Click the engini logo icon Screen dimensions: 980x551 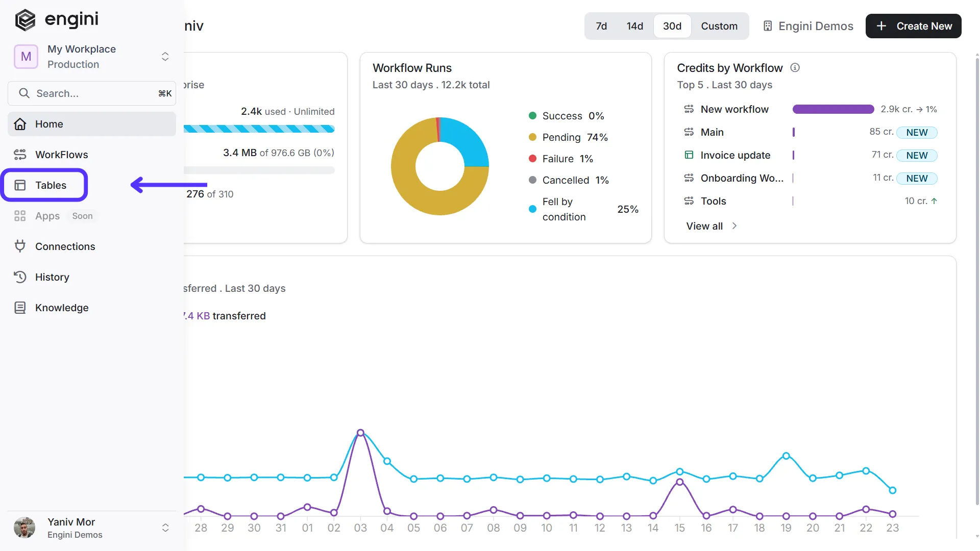[x=25, y=20]
